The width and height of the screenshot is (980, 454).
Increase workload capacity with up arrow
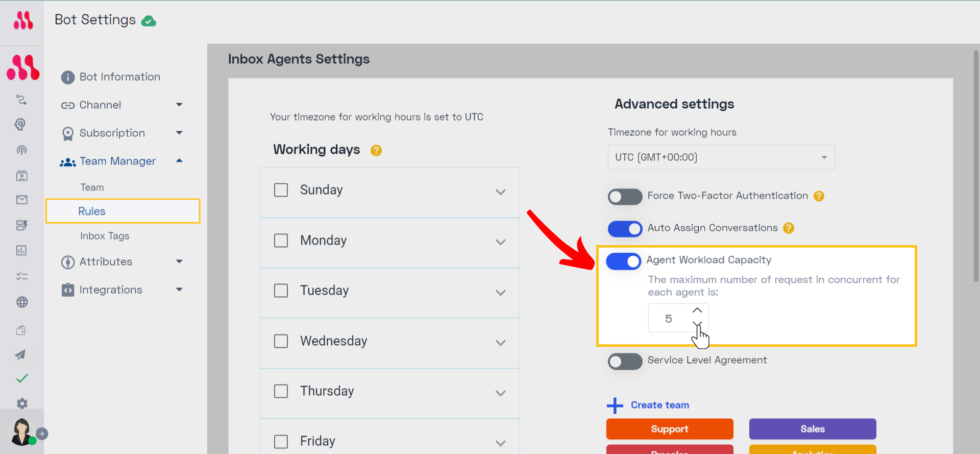click(x=697, y=310)
